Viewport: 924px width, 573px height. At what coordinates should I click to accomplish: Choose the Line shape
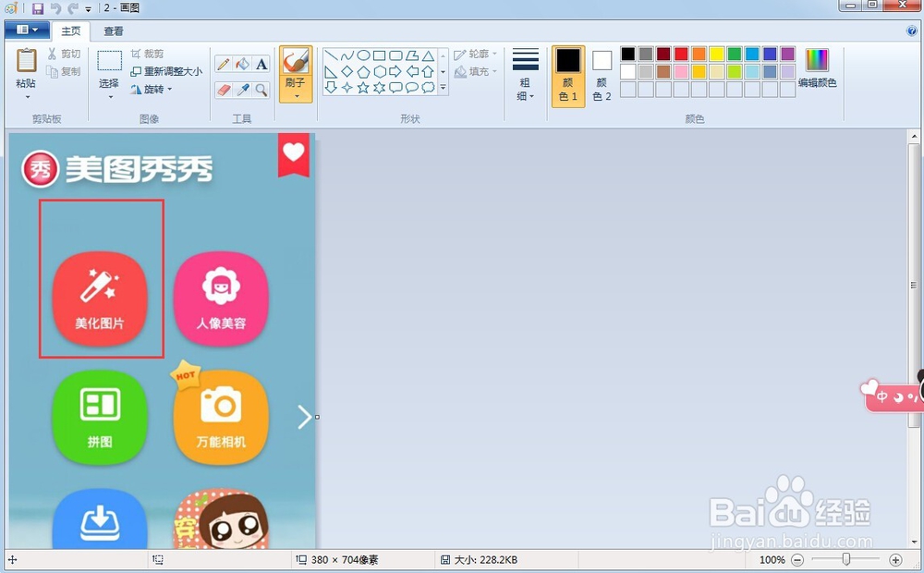tap(331, 56)
